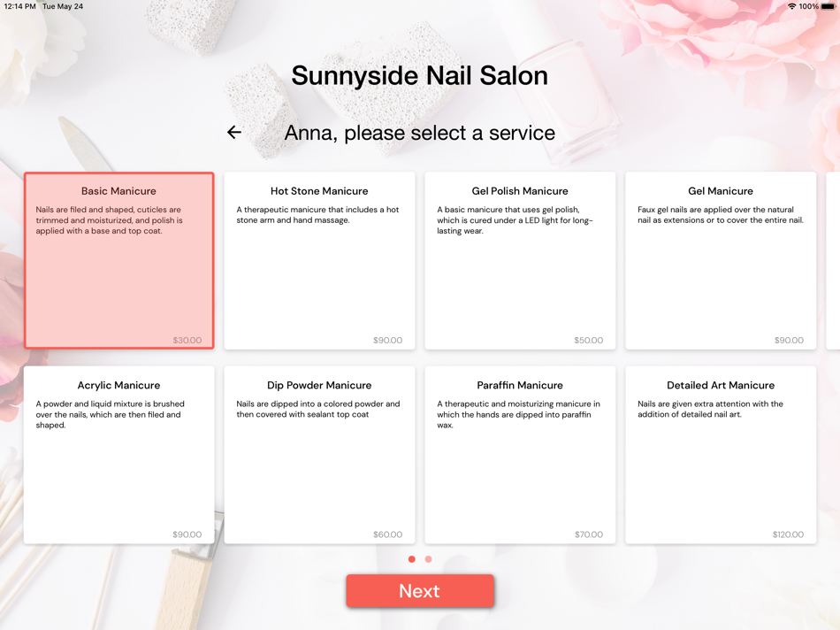Switch to the second page dot
The image size is (840, 630).
pyautogui.click(x=428, y=559)
